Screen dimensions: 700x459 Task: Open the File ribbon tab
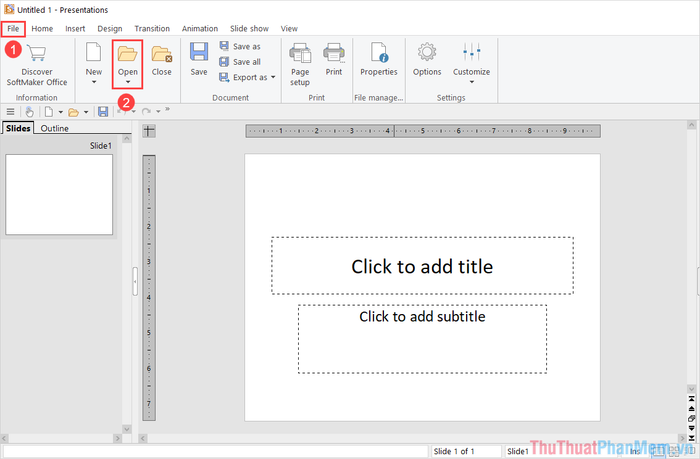point(13,29)
